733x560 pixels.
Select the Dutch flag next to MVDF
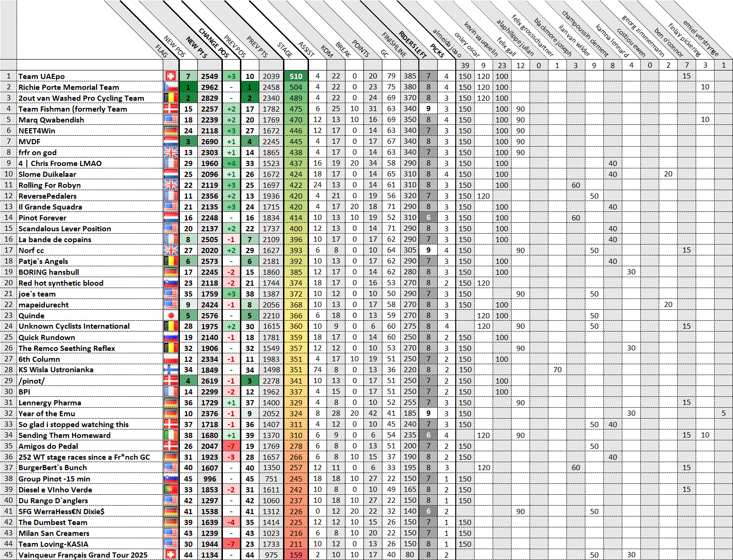click(x=171, y=141)
